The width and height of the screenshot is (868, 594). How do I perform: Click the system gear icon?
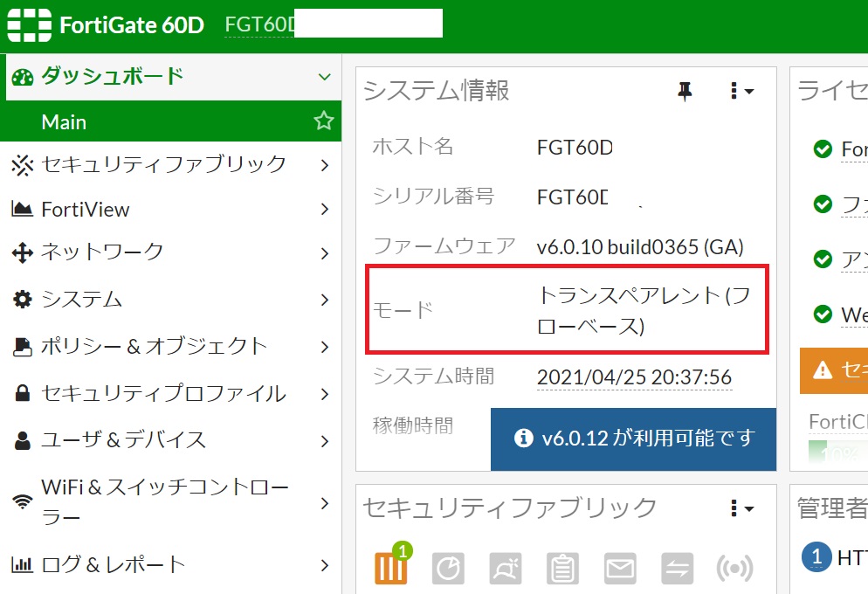[22, 300]
